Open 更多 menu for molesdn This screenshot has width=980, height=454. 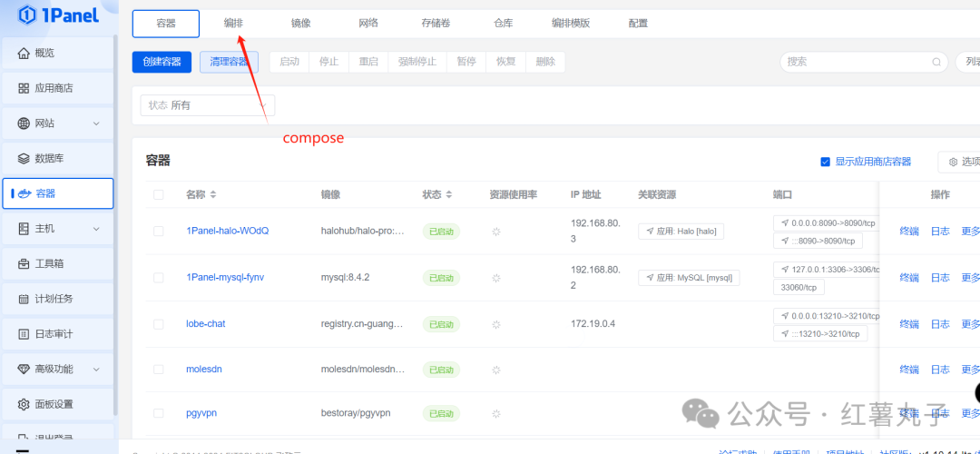pos(970,369)
